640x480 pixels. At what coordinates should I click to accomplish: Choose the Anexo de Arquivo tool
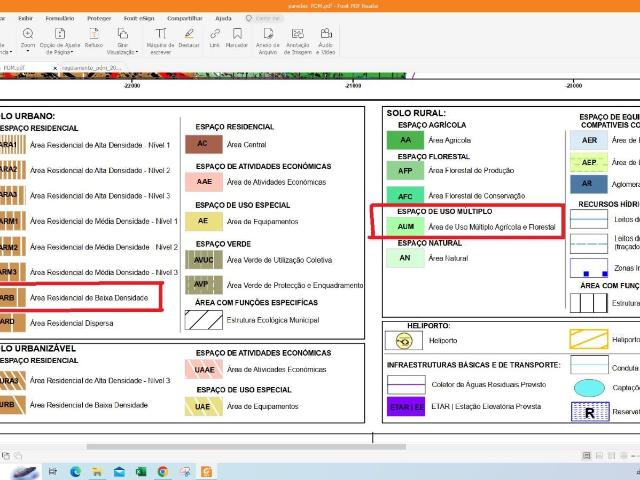[x=267, y=39]
